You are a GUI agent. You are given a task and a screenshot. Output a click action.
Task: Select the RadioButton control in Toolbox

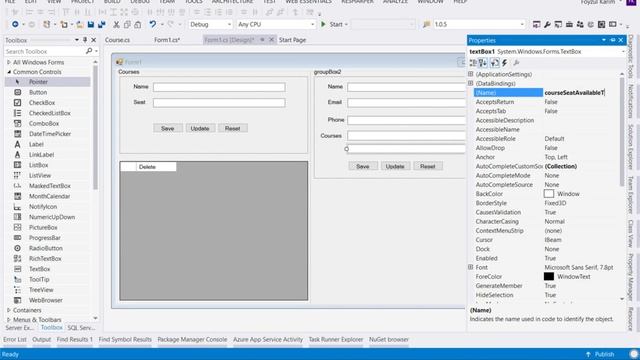pyautogui.click(x=45, y=248)
